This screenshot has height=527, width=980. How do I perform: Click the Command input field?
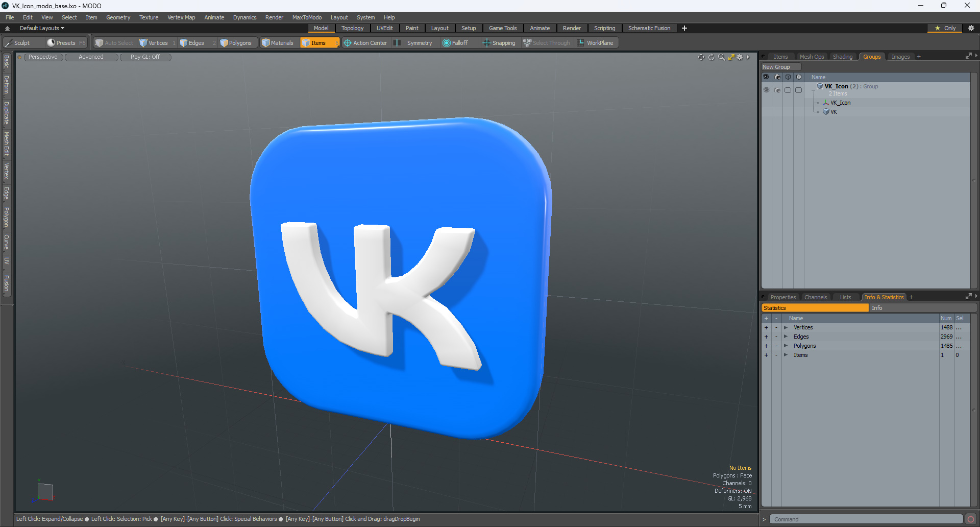click(866, 519)
